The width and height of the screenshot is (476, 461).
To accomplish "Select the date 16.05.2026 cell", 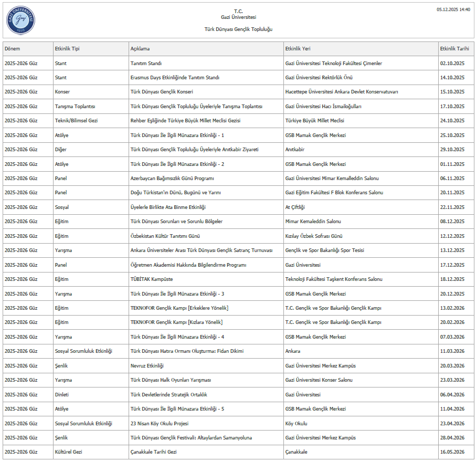I will 452,452.
